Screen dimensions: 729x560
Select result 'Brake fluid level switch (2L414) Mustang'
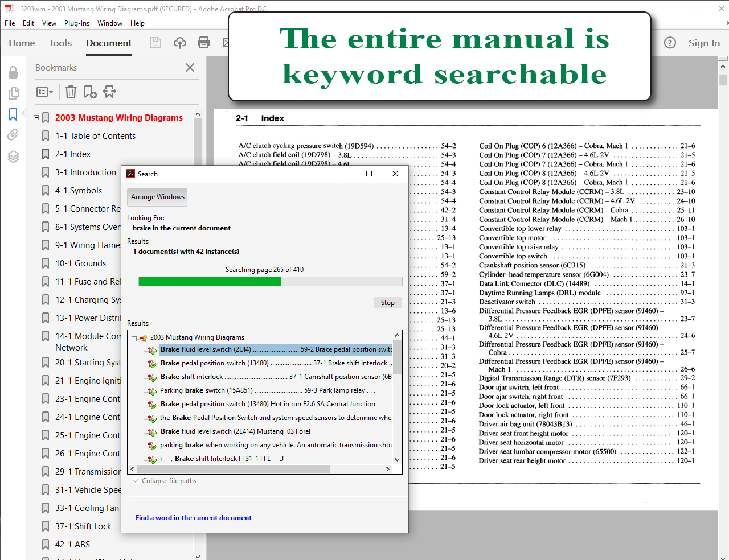click(x=235, y=431)
